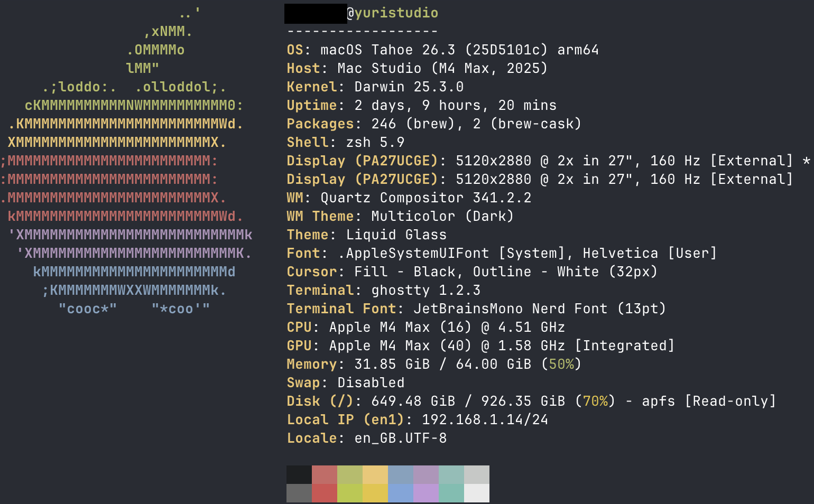Viewport: 814px width, 504px height.
Task: Click the 'Terminal Font: JetBrainsMono Nerd Font' line
Action: 476,309
